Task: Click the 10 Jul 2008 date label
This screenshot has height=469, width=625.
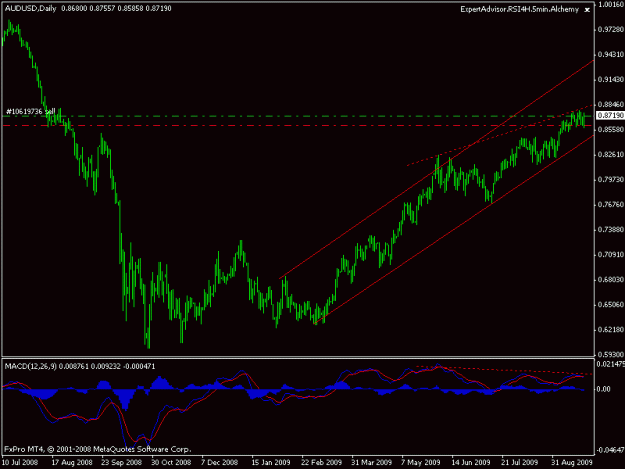Action: 20,463
